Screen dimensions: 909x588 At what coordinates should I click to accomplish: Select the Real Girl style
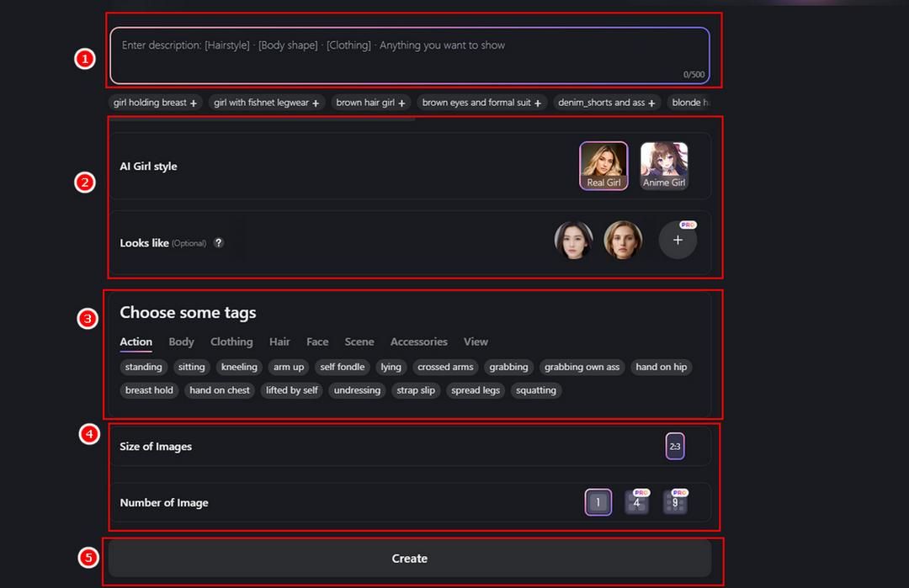[603, 166]
